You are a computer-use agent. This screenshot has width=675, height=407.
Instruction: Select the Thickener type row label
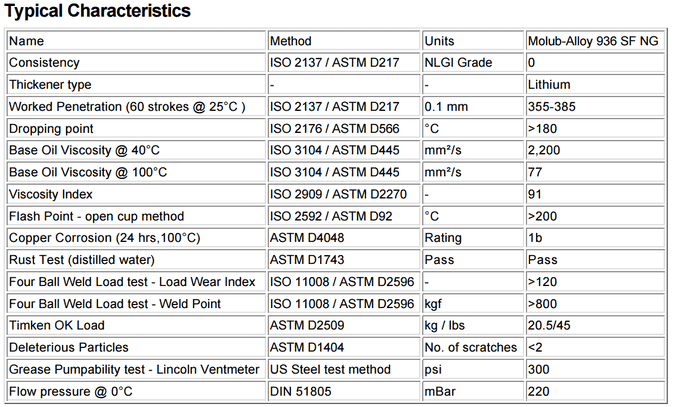pos(50,85)
